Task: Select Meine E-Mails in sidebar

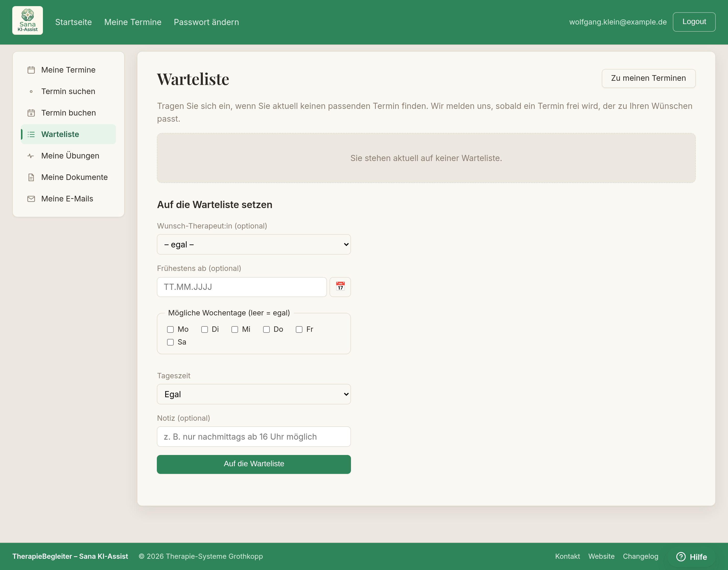Action: coord(68,199)
